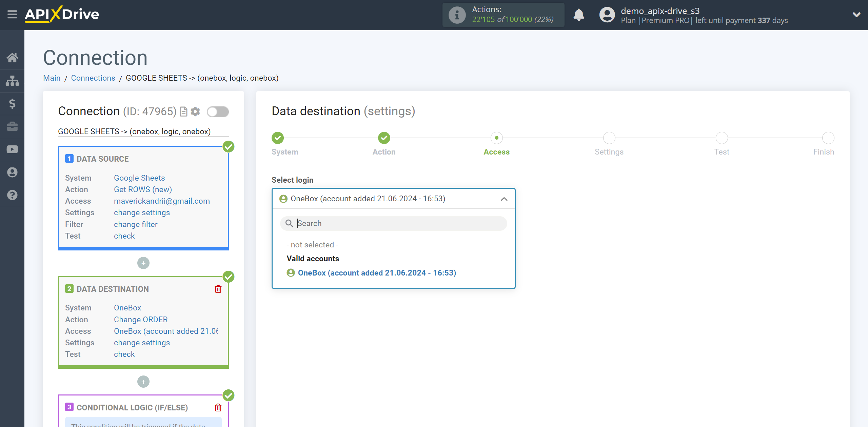Open the help question-mark sidebar icon
Viewport: 868px width, 427px height.
[12, 195]
